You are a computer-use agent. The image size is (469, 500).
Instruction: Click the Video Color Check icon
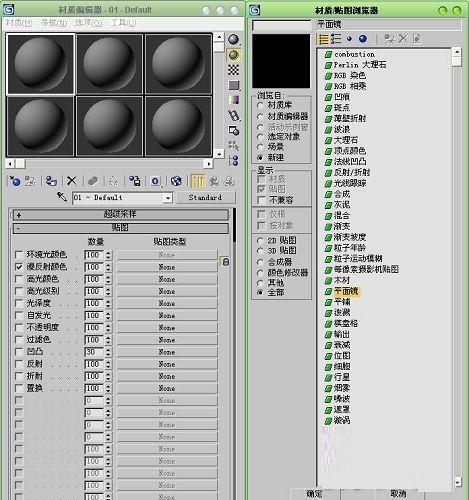pyautogui.click(x=234, y=100)
